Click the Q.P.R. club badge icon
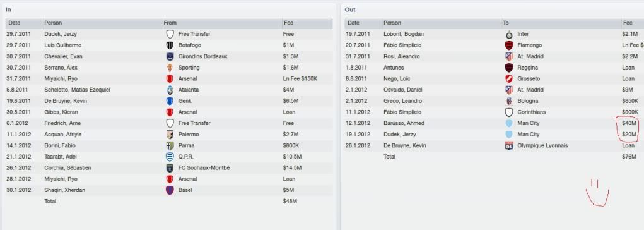 point(170,157)
